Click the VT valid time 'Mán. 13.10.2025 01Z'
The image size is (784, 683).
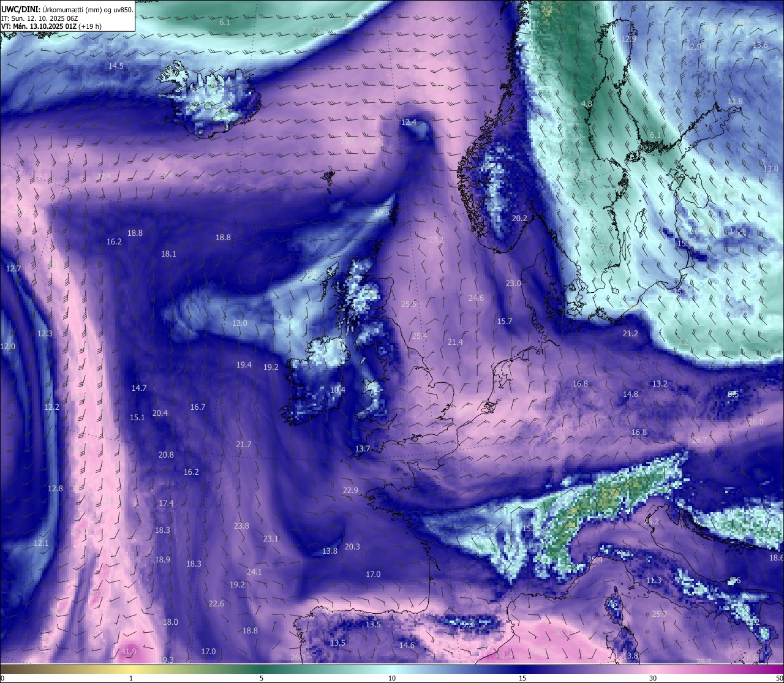43,26
